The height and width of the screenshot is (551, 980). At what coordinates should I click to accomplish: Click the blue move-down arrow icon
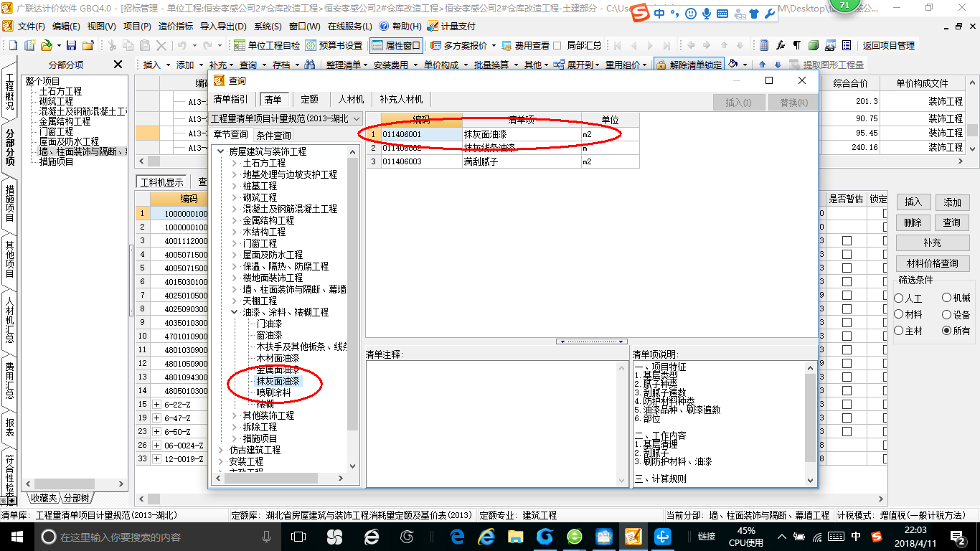coord(779,65)
